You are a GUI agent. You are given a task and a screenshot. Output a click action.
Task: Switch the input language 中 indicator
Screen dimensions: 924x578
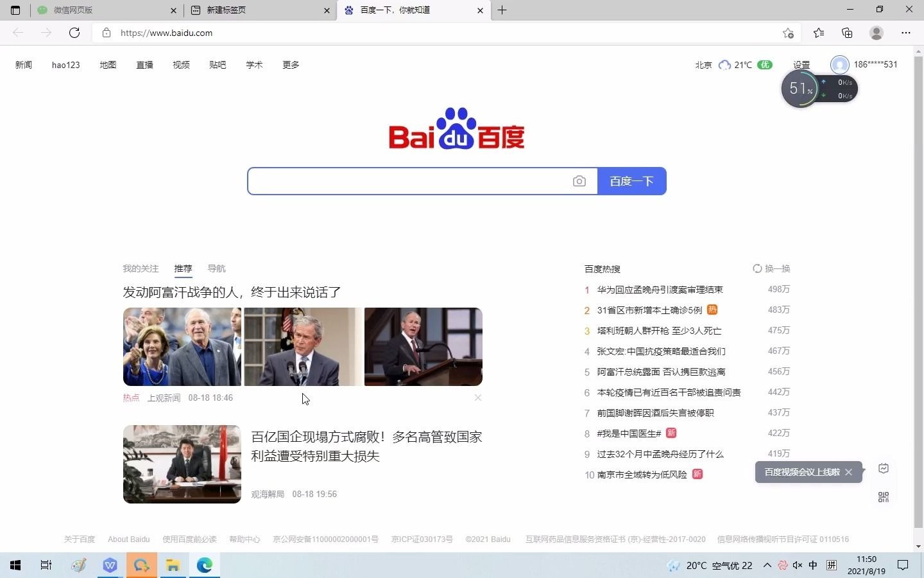pyautogui.click(x=813, y=565)
